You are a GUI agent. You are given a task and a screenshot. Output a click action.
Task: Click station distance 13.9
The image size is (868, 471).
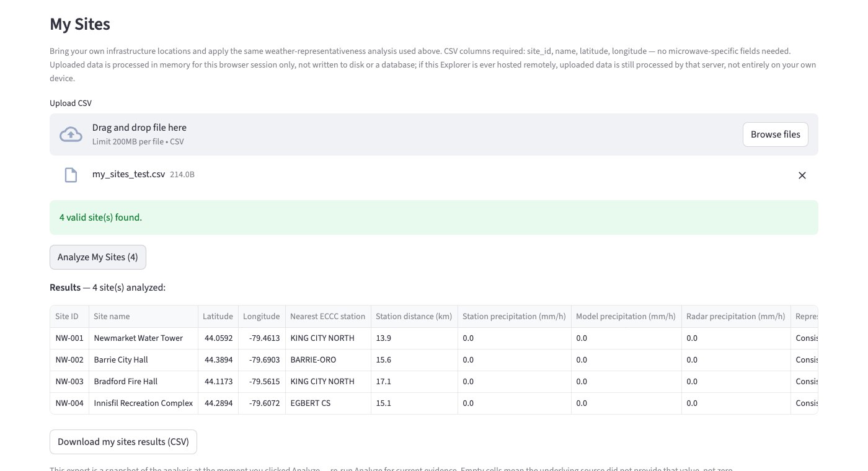point(414,338)
